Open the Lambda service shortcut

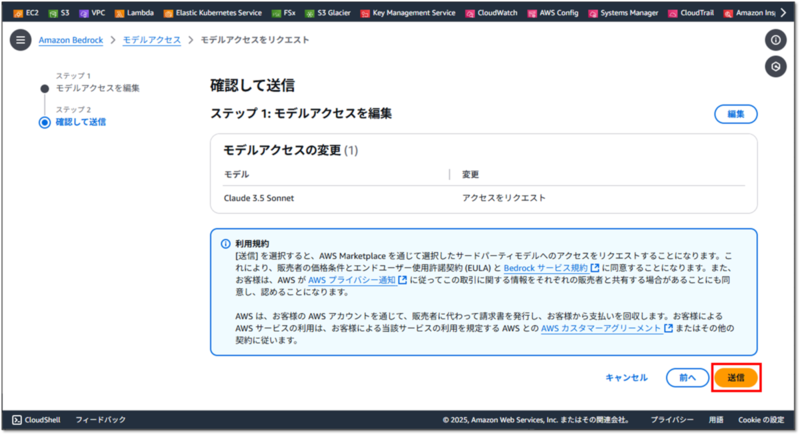coord(134,13)
